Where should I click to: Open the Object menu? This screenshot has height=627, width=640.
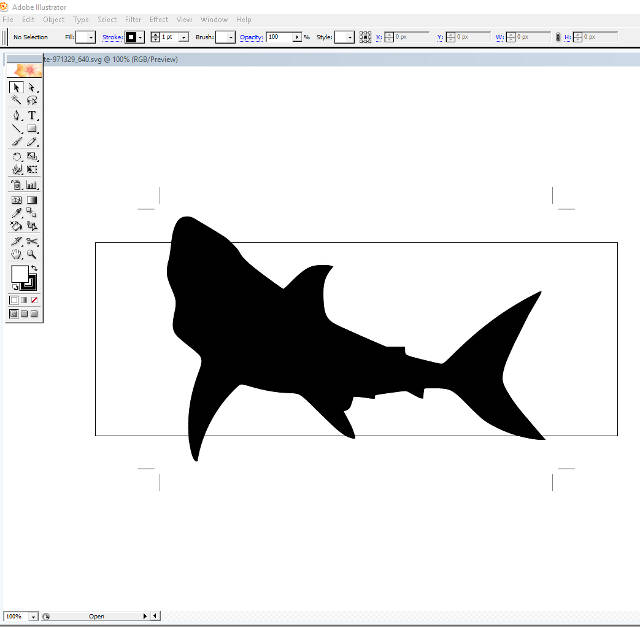click(x=53, y=20)
